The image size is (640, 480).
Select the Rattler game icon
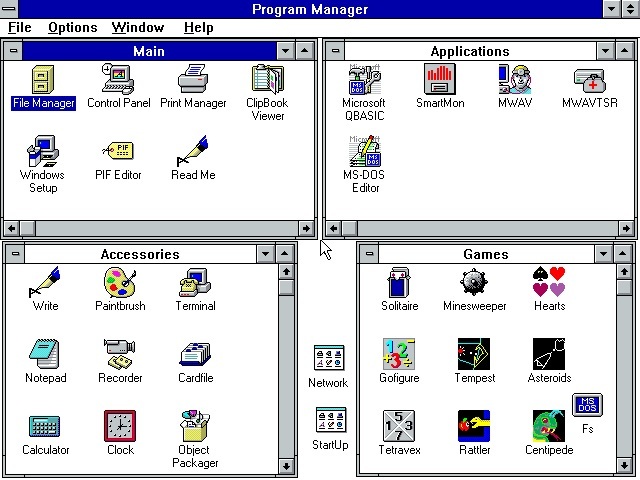(474, 426)
